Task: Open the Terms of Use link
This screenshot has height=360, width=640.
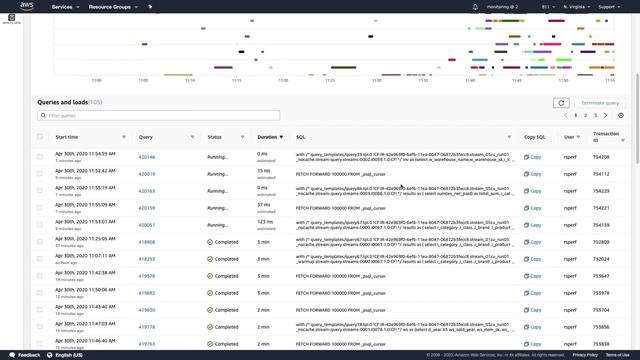Action: coord(618,355)
